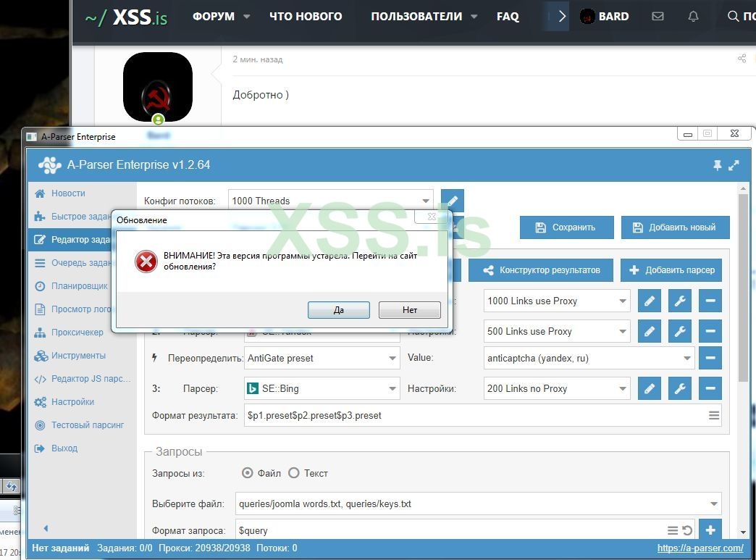Open Выберите файл queries dropdown
Image resolution: width=756 pixels, height=560 pixels.
click(x=478, y=504)
